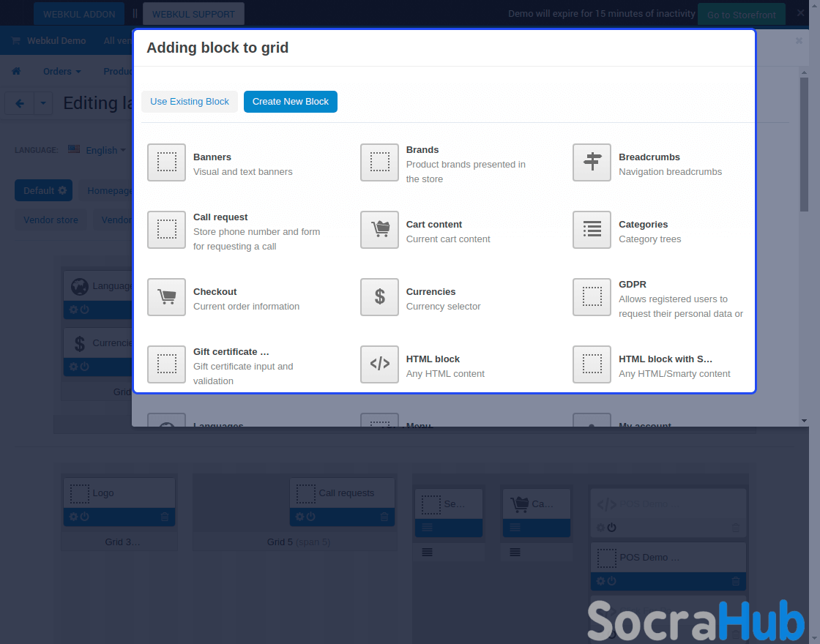Toggle power on the Logo block
820x644 pixels.
(x=85, y=517)
